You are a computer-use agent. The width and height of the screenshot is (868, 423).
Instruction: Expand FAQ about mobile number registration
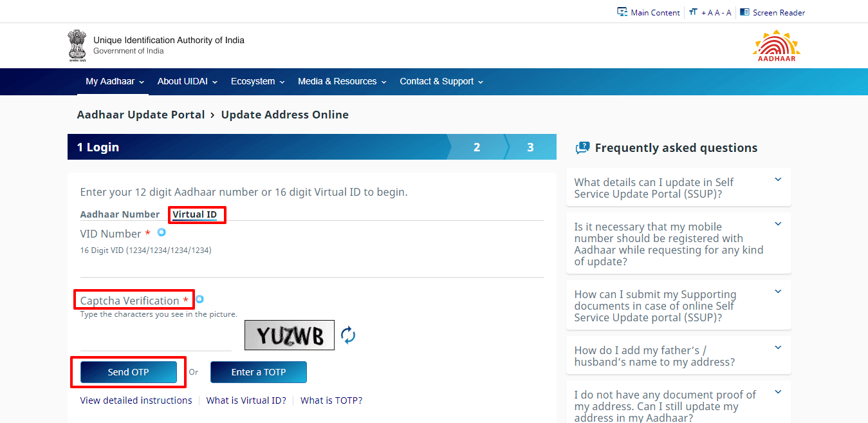pos(778,224)
